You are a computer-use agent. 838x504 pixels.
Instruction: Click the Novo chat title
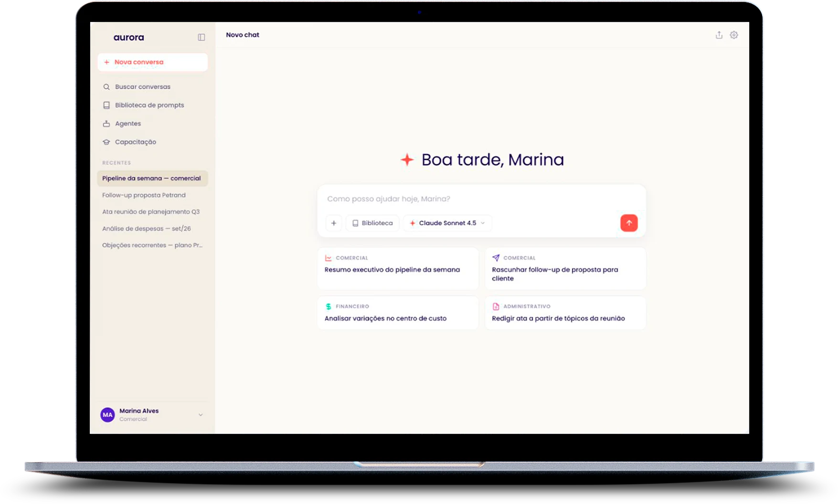(243, 35)
